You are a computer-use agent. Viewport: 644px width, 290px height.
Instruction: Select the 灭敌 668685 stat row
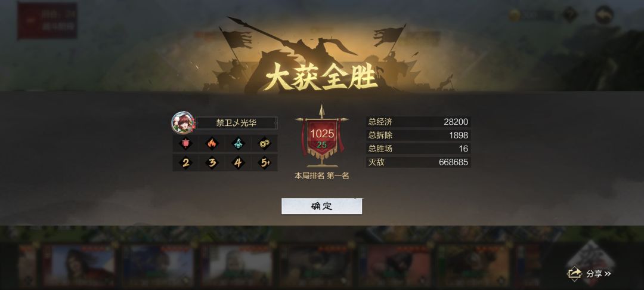(x=418, y=162)
